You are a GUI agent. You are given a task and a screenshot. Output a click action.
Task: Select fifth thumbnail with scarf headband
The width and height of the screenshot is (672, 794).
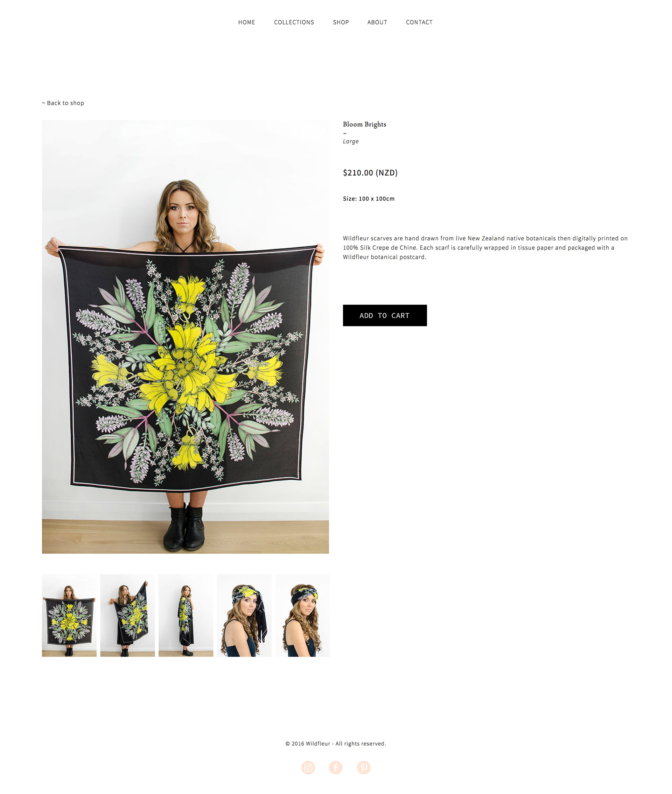(x=302, y=616)
